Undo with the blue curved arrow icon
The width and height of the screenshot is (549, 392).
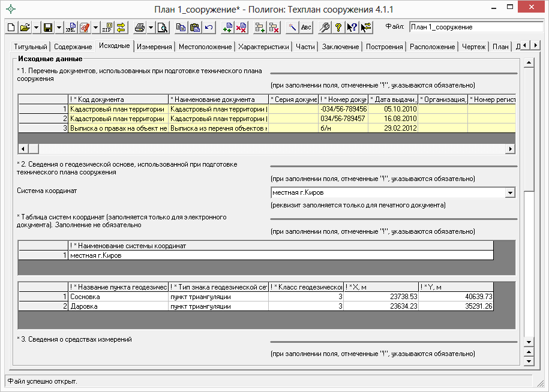coord(209,28)
